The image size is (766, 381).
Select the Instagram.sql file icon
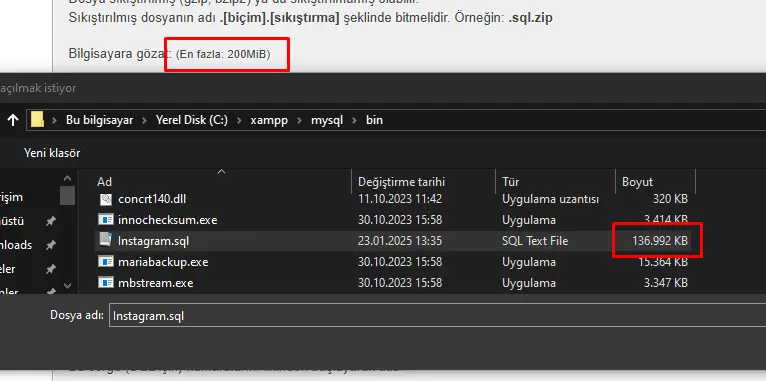tap(106, 240)
